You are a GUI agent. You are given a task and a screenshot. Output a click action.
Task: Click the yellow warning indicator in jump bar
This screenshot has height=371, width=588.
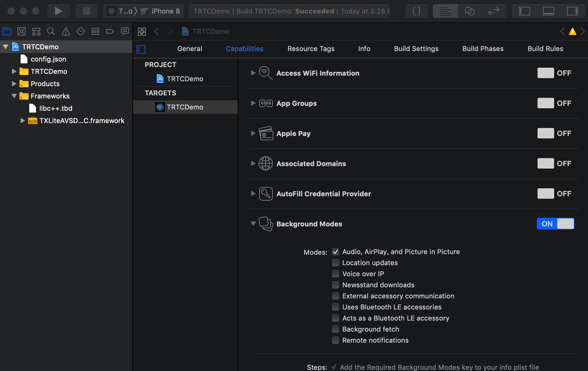point(572,31)
